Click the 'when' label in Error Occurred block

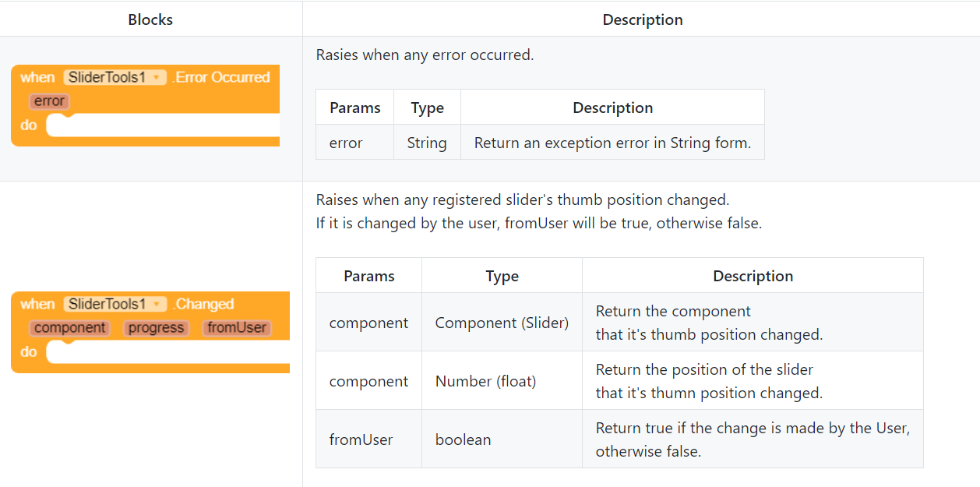click(37, 77)
